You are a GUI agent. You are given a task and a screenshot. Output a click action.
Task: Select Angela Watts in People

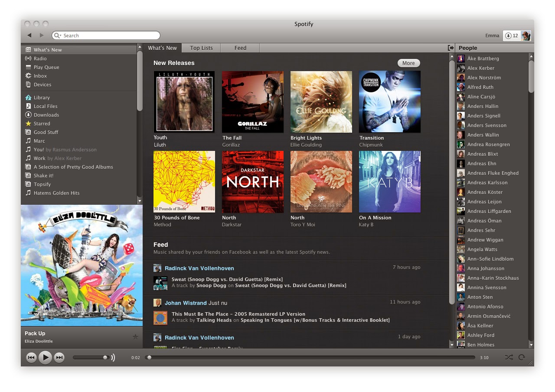click(x=482, y=249)
